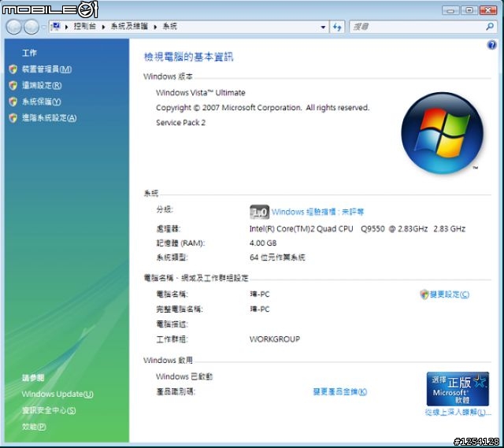This screenshot has height=448, width=504.
Task: Click the Windows 已啟動 status text
Action: [184, 376]
